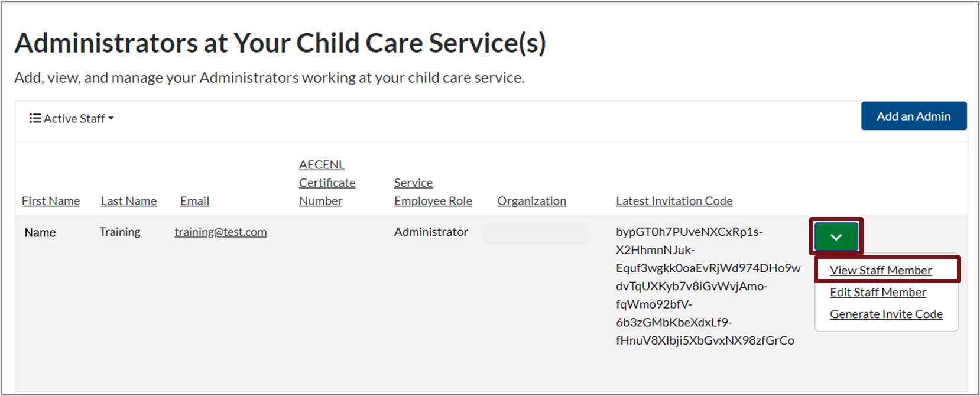Sort the table by Email header
Image resolution: width=980 pixels, height=396 pixels.
click(194, 201)
